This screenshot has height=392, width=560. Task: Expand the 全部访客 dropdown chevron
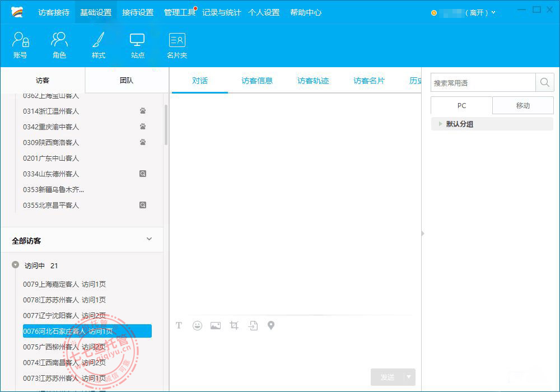click(150, 239)
